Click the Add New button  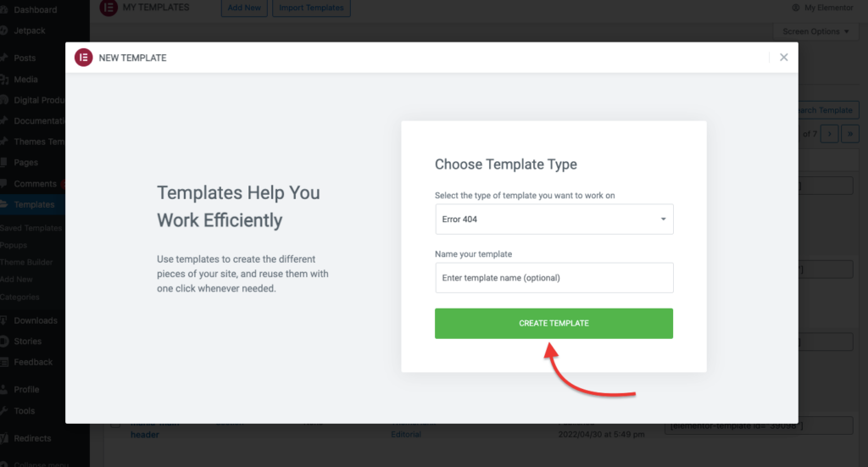pyautogui.click(x=244, y=8)
